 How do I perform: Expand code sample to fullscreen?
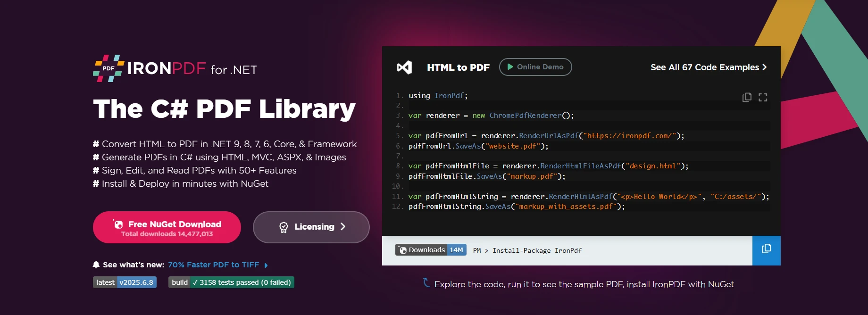click(x=763, y=97)
